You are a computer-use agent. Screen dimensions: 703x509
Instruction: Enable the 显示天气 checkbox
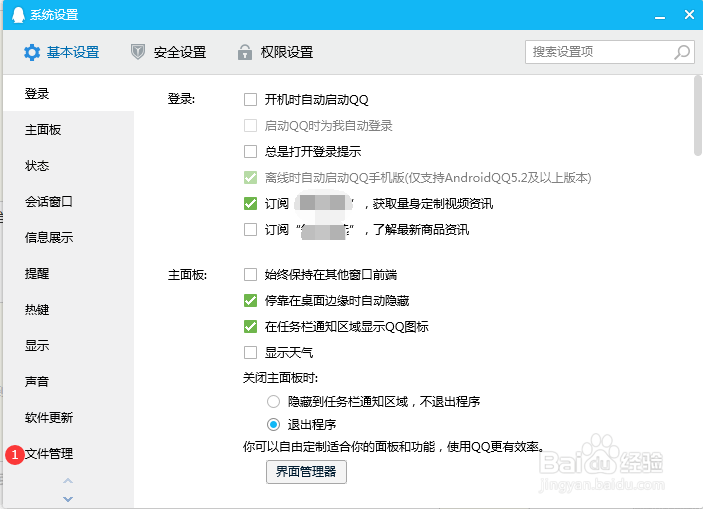(250, 352)
